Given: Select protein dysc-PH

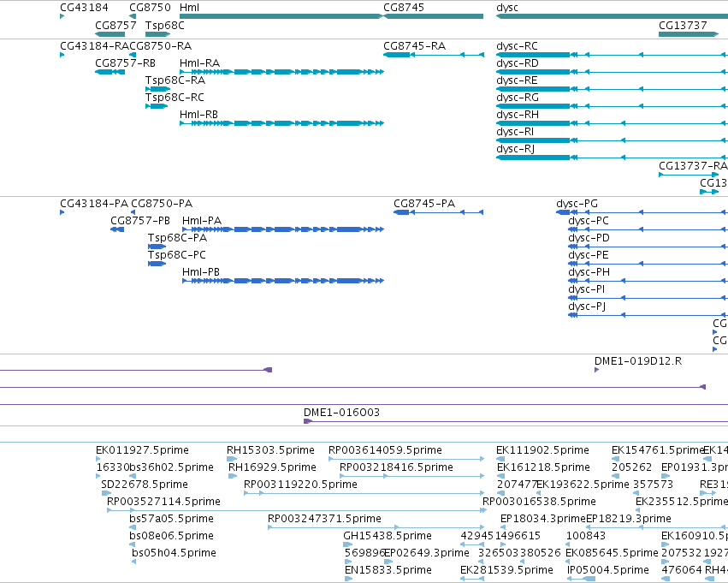Looking at the screenshot, I should [648, 281].
